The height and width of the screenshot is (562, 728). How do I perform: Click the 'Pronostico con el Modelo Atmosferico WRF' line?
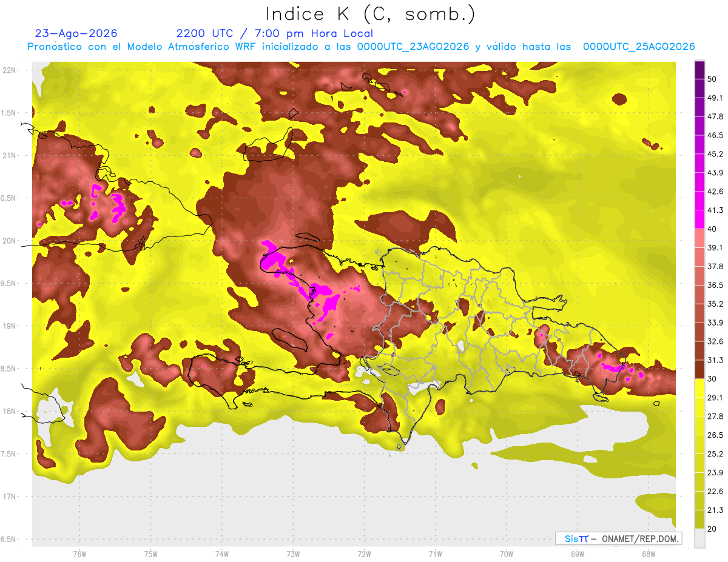(361, 47)
